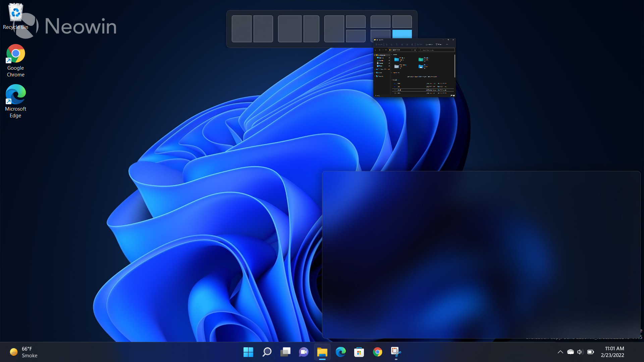Open taskbar Search magnifier
Viewport: 644px width, 362px height.
267,352
